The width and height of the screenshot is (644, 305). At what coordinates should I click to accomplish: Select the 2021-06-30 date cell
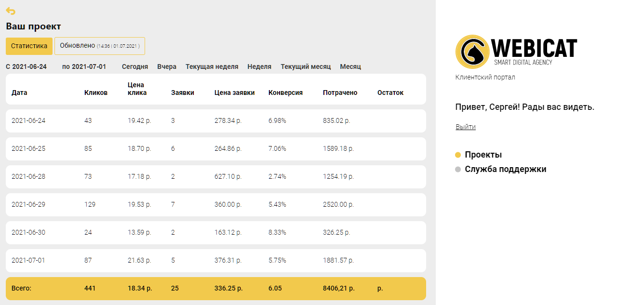point(28,232)
